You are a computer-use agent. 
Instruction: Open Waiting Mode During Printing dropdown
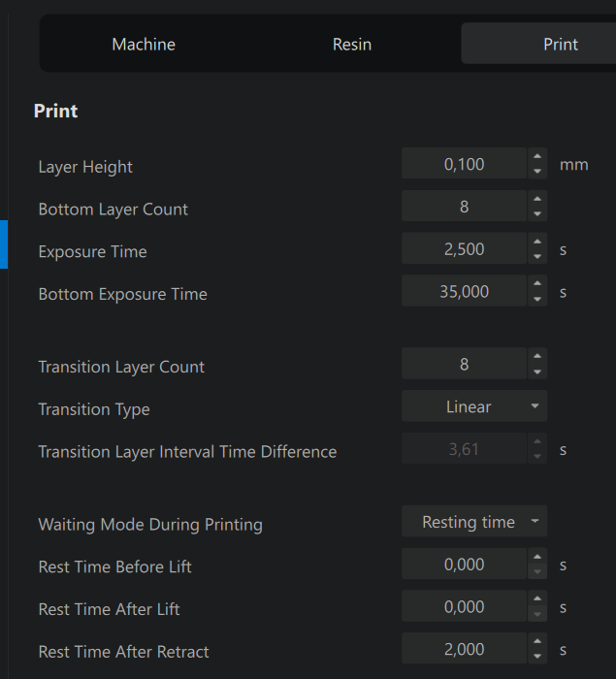(x=474, y=522)
